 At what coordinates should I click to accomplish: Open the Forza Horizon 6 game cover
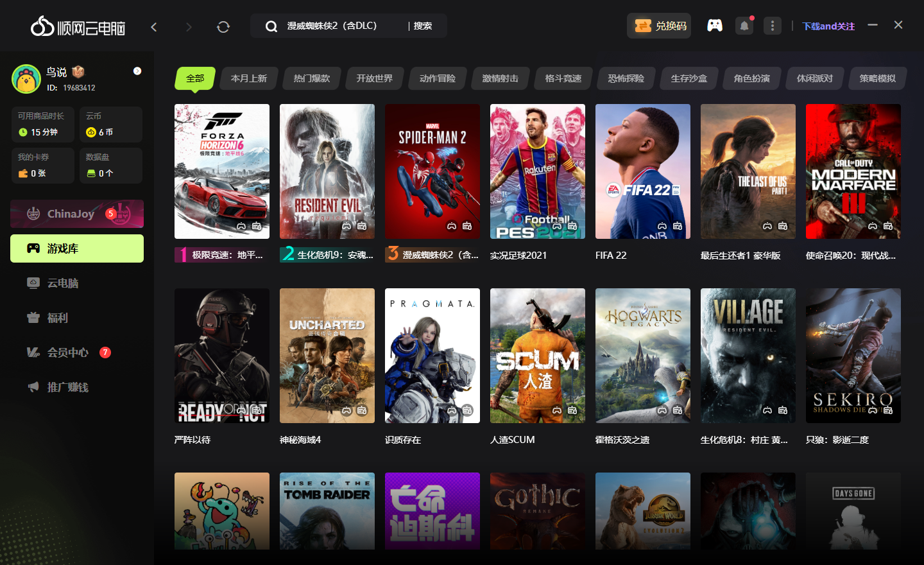[222, 171]
